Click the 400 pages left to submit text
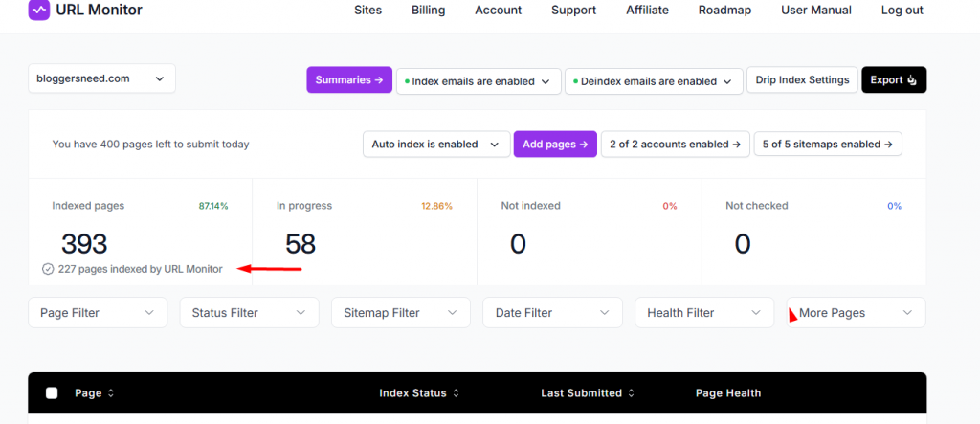The image size is (980, 424). 150,145
